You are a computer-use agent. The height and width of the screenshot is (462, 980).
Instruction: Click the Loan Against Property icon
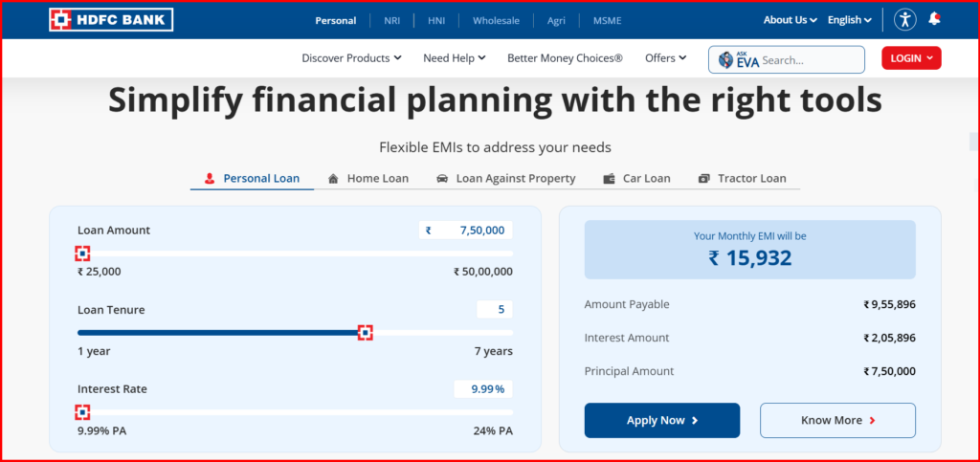442,179
